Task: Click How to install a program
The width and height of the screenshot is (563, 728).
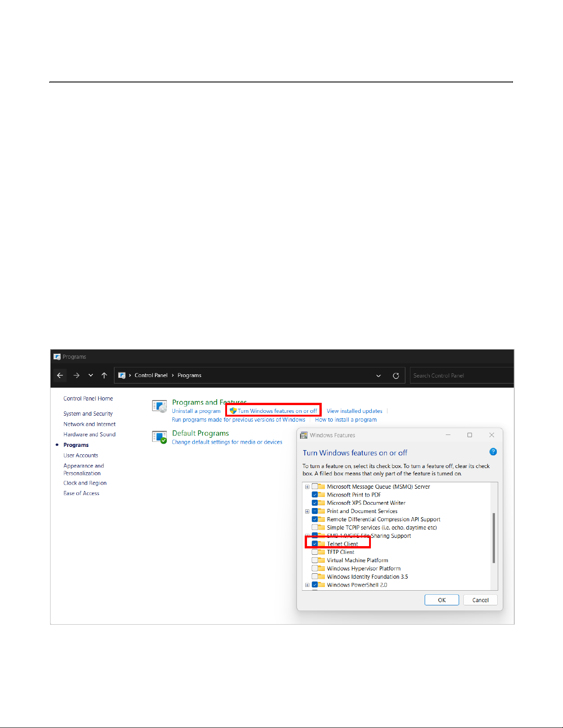Action: [x=346, y=420]
